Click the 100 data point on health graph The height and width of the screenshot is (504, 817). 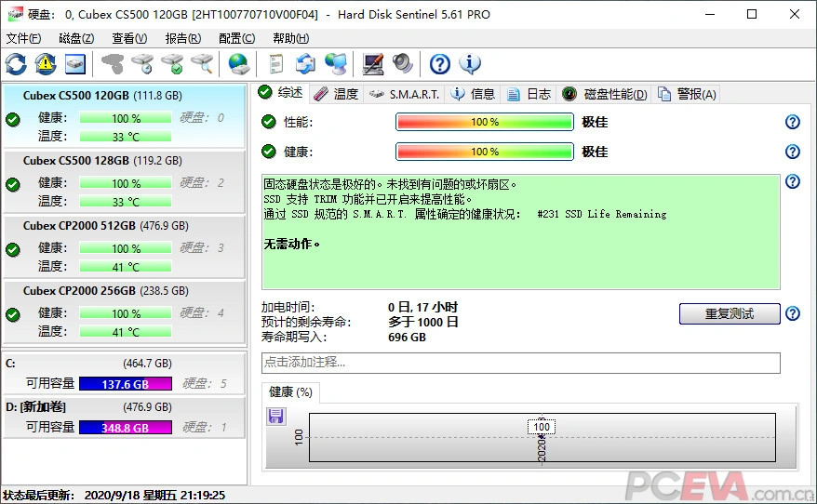click(542, 427)
